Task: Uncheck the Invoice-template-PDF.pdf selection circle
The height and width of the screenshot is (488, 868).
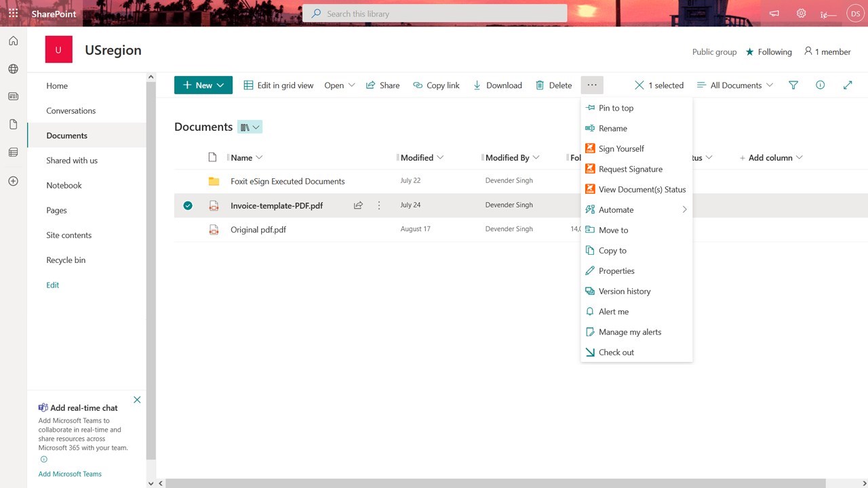Action: [188, 205]
